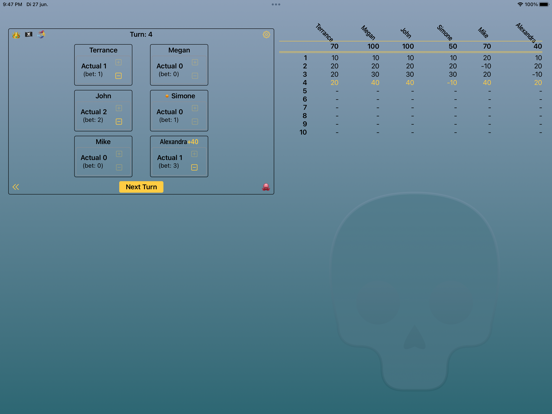Tap the battery status indicator
The image size is (552, 414).
(544, 4)
